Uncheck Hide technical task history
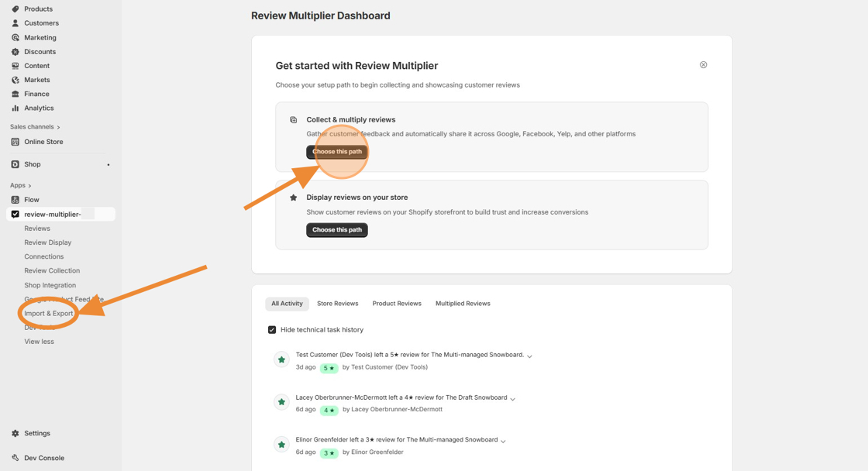The width and height of the screenshot is (868, 471). pyautogui.click(x=272, y=330)
